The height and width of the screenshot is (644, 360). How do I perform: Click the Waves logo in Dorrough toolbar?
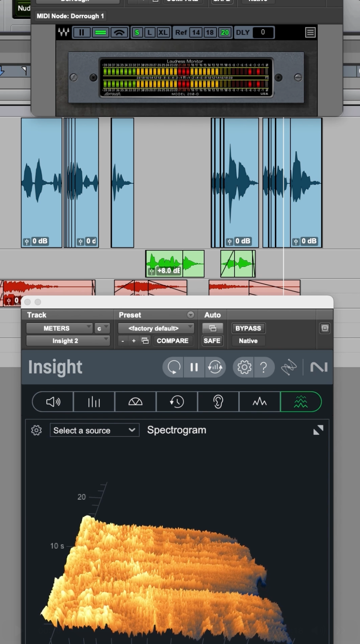click(63, 33)
